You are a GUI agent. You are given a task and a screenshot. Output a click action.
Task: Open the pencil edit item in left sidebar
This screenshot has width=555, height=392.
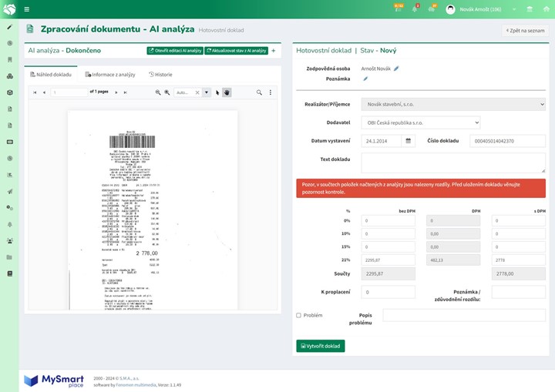click(9, 27)
